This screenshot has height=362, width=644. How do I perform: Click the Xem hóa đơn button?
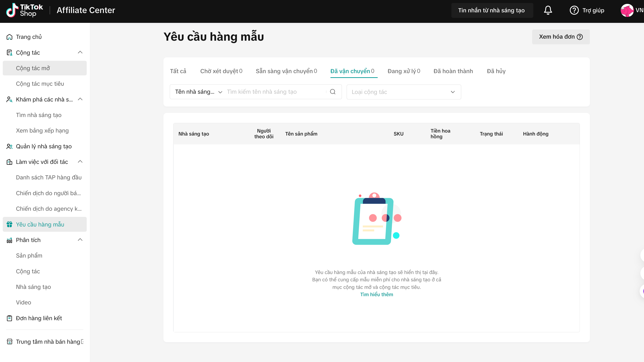coord(560,37)
